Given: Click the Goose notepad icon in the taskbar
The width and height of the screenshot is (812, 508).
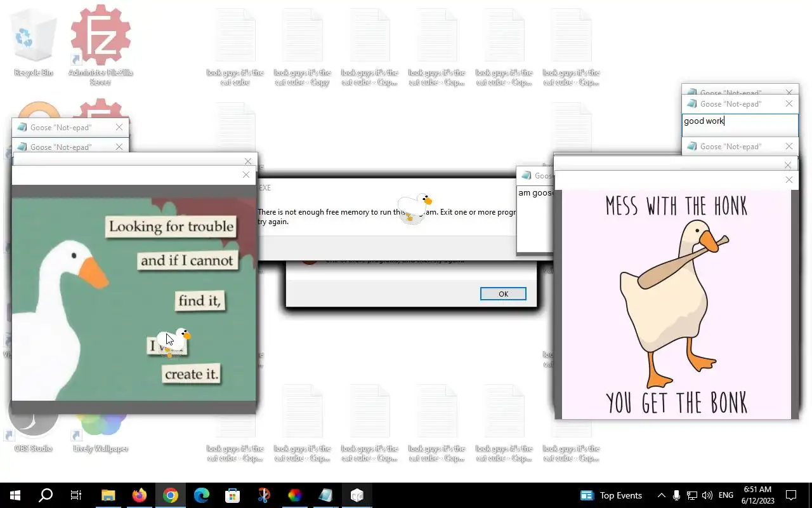Looking at the screenshot, I should (x=325, y=495).
